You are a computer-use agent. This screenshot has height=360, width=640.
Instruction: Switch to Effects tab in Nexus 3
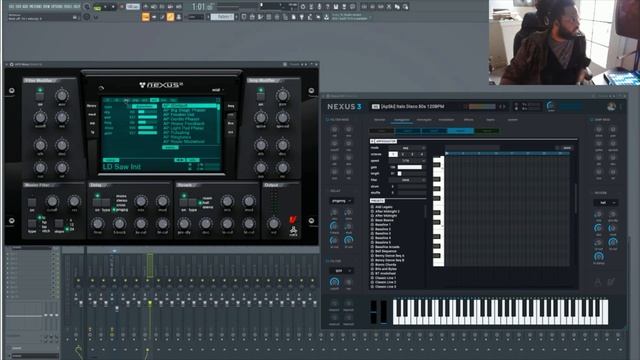click(x=469, y=120)
